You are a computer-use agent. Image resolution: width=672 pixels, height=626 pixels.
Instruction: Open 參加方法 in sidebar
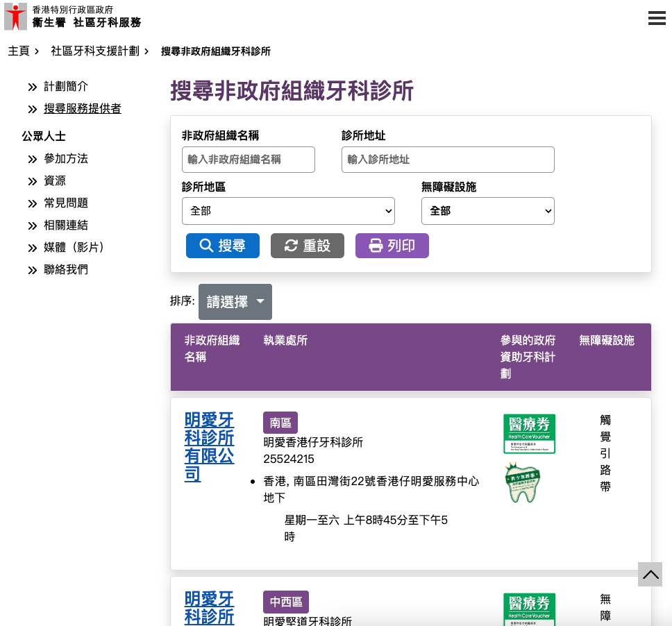(x=65, y=158)
